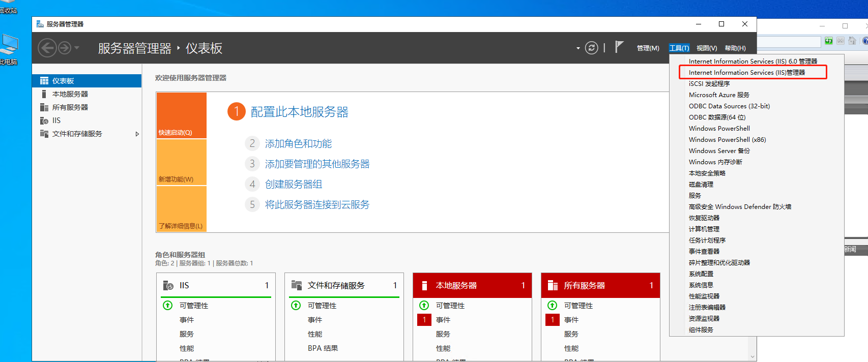
Task: Expand 文件和存储服务 sidebar arrow
Action: tap(137, 134)
